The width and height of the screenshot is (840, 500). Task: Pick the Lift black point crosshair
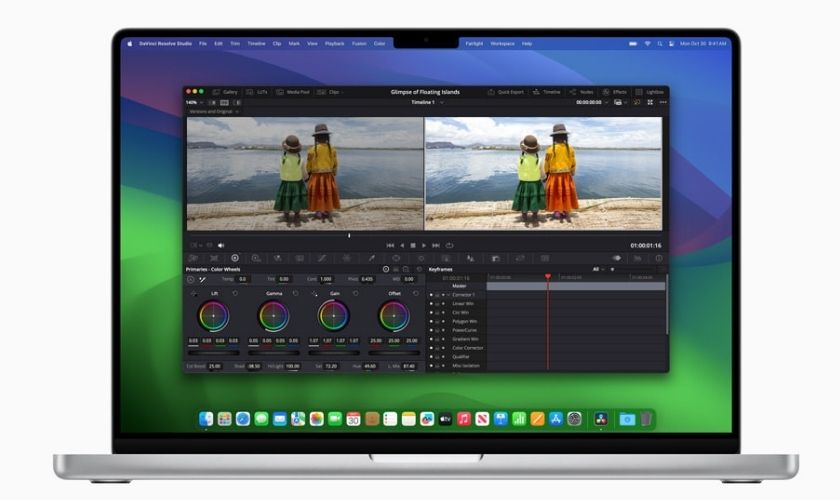[193, 294]
